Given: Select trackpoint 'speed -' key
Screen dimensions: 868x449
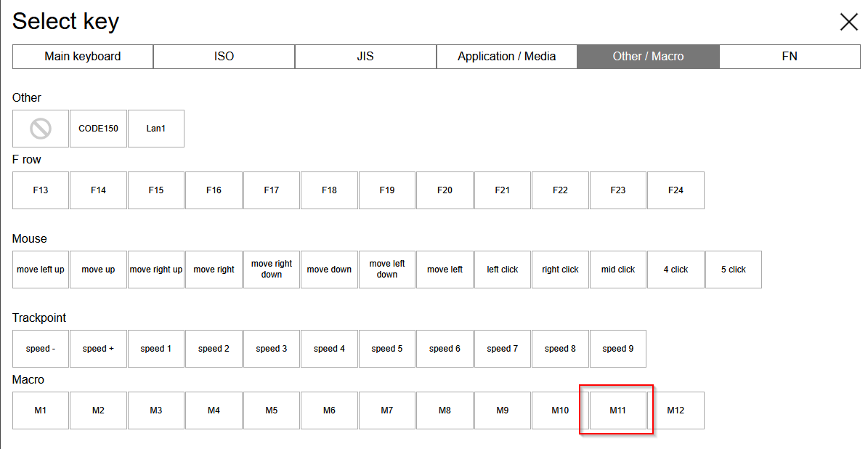Looking at the screenshot, I should tap(41, 349).
